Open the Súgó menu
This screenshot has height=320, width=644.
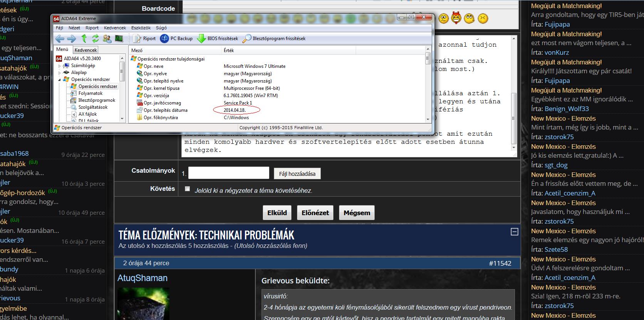coord(161,28)
